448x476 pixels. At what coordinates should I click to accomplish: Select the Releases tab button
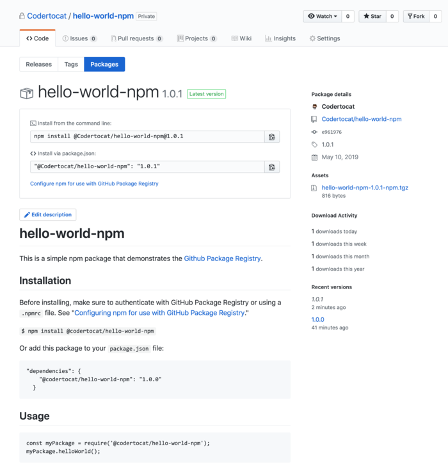point(39,65)
